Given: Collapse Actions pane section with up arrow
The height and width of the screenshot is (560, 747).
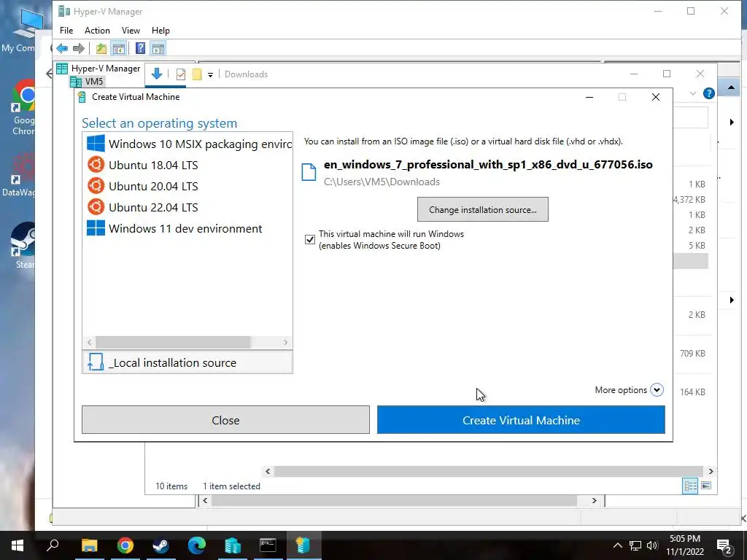Looking at the screenshot, I should [731, 88].
